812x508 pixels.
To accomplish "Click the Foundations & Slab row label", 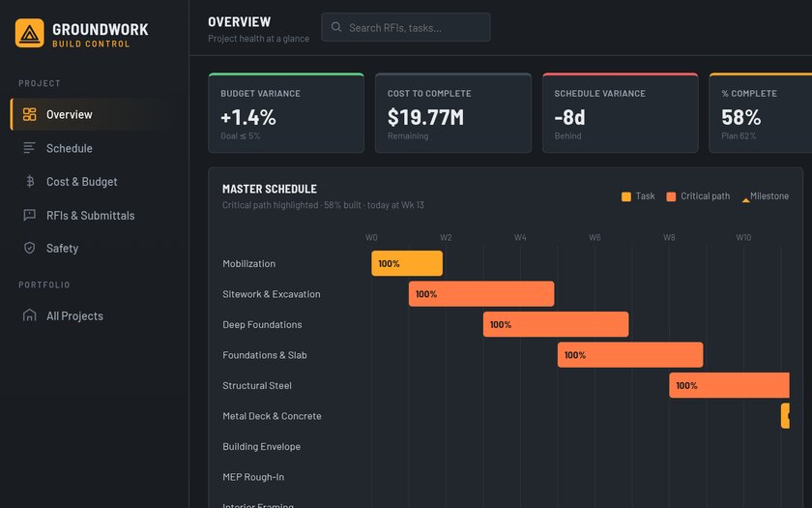I will tap(265, 356).
